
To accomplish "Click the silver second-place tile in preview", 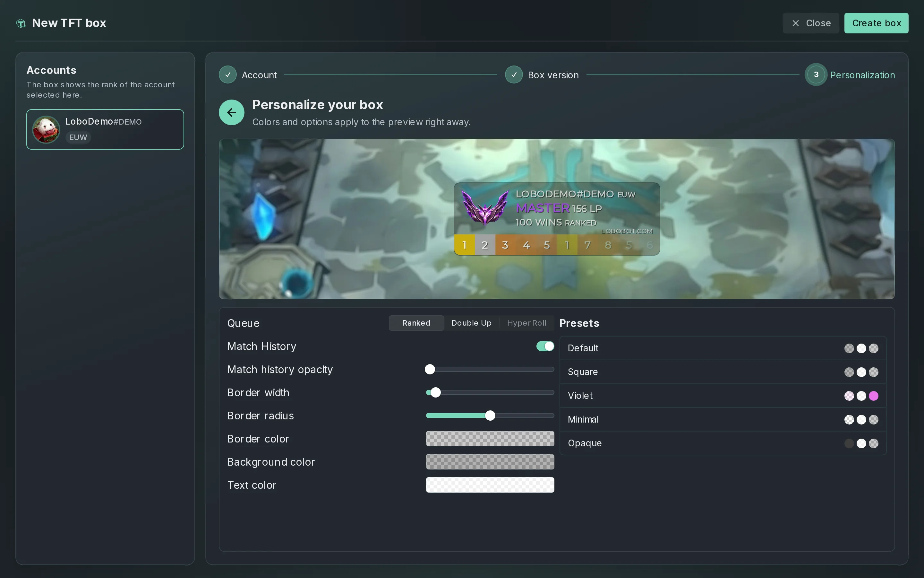I will (x=485, y=245).
